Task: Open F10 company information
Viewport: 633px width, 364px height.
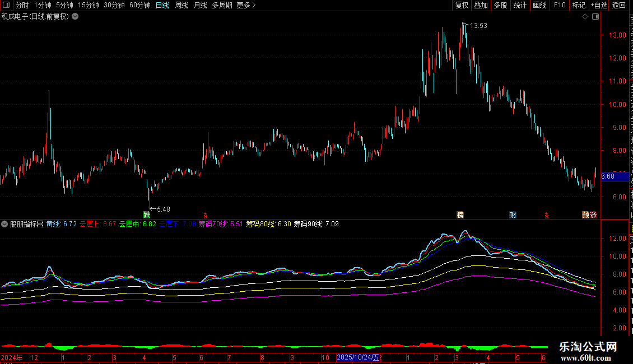Action: pyautogui.click(x=560, y=5)
